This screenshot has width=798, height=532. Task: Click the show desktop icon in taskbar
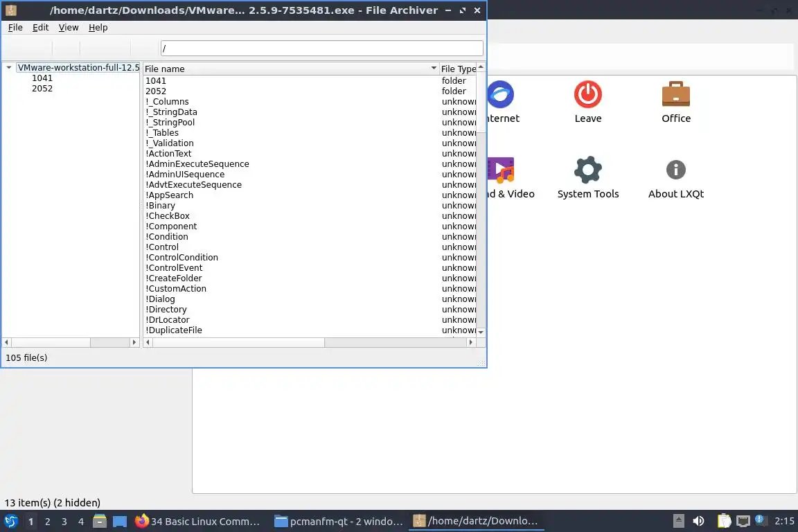[x=120, y=522]
